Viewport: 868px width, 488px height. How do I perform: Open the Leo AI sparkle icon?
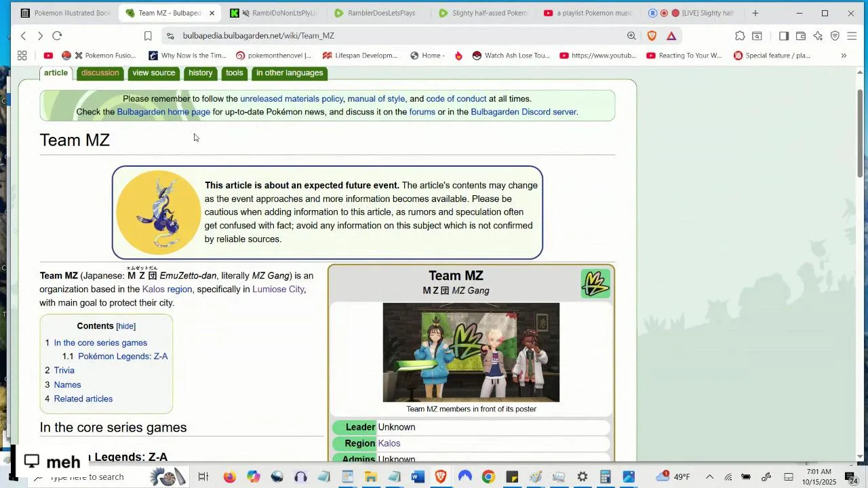click(x=818, y=36)
